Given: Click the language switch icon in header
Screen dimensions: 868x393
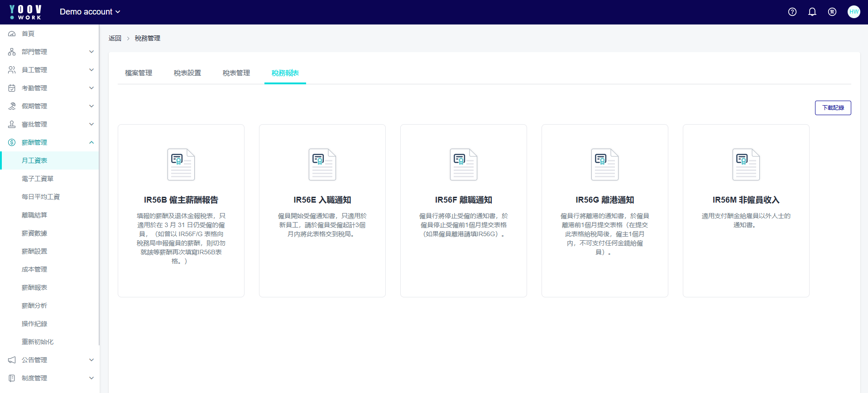Looking at the screenshot, I should point(832,12).
